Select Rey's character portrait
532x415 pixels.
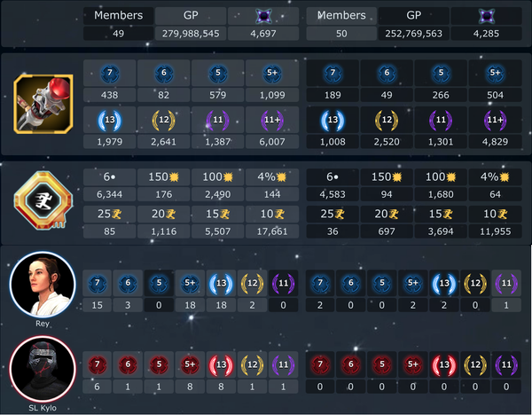pyautogui.click(x=43, y=285)
